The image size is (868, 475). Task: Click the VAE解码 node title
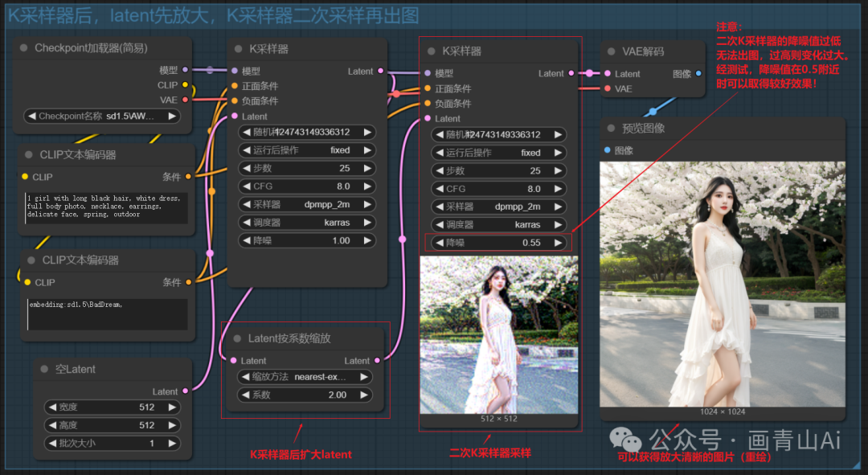coord(643,51)
